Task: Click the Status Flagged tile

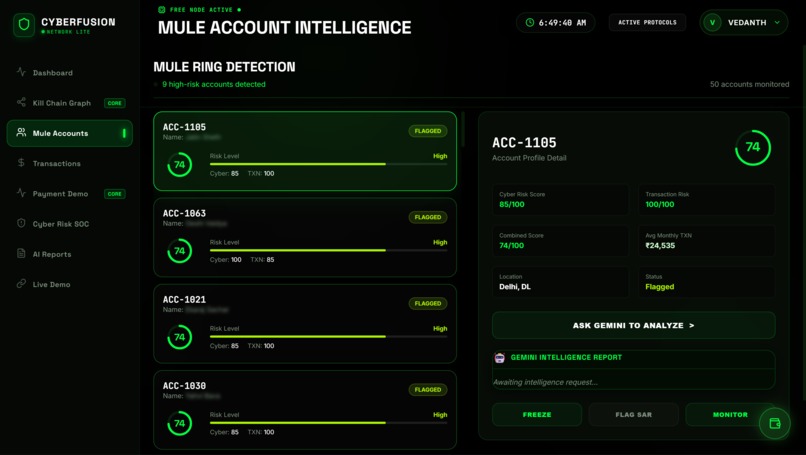Action: coord(707,282)
